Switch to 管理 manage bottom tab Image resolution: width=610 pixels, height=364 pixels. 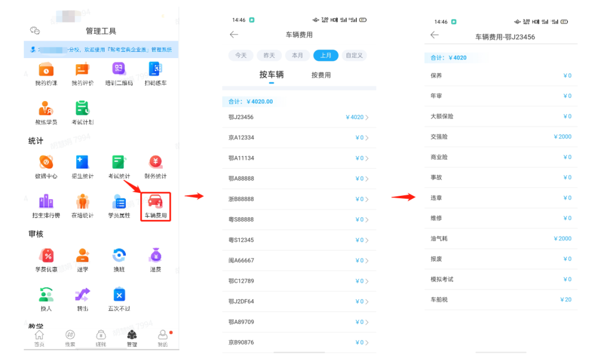(132, 339)
